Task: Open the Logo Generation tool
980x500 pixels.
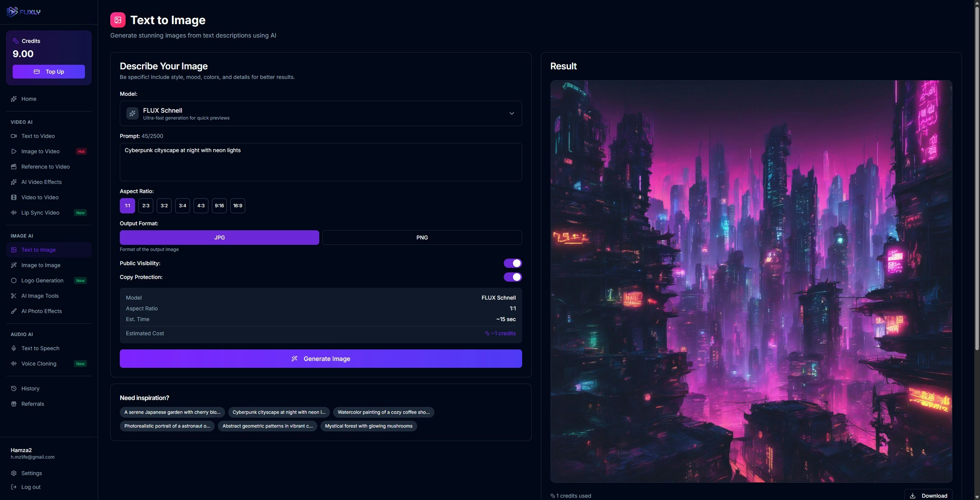Action: tap(42, 280)
